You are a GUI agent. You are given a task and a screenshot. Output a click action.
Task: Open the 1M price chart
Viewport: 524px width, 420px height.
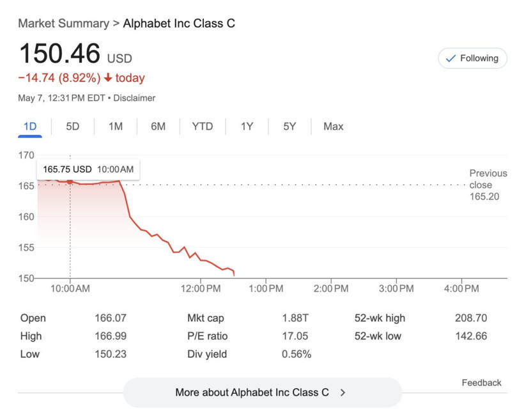[x=116, y=127]
